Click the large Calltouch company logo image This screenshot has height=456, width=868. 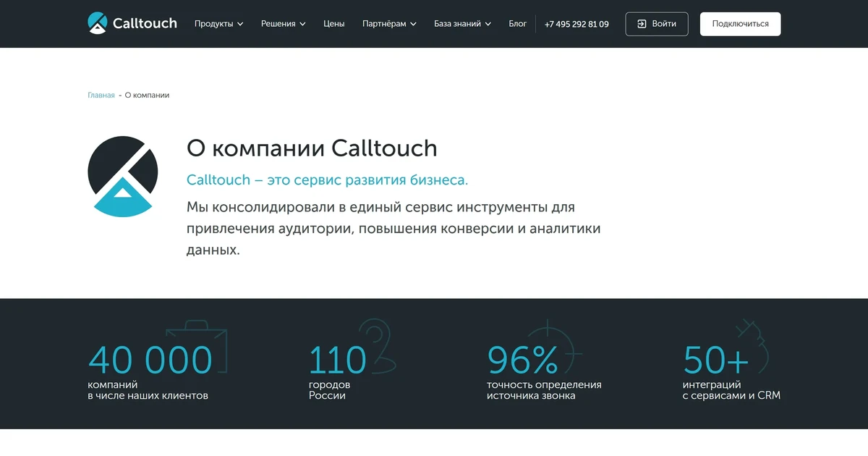coord(123,176)
